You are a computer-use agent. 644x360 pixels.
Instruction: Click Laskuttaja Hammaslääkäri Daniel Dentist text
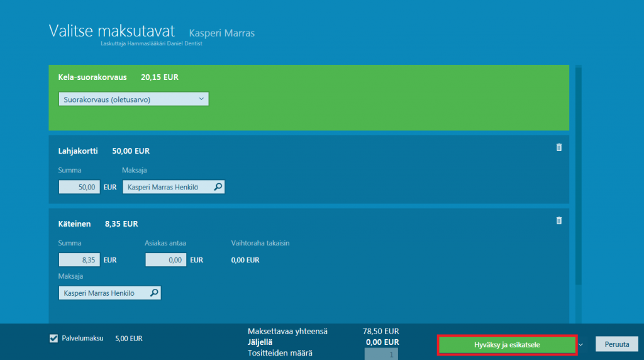(152, 43)
